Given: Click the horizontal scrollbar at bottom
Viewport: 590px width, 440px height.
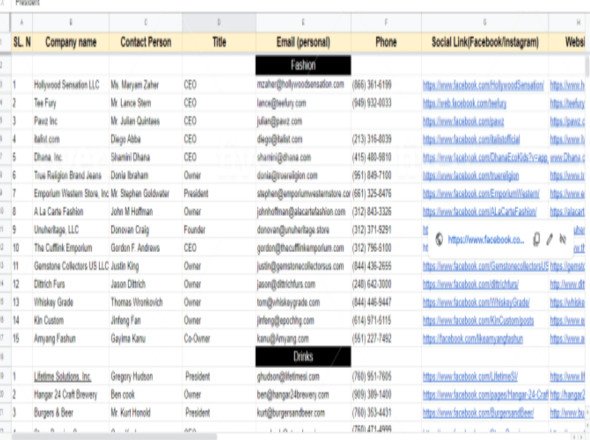Looking at the screenshot, I should click(x=115, y=437).
